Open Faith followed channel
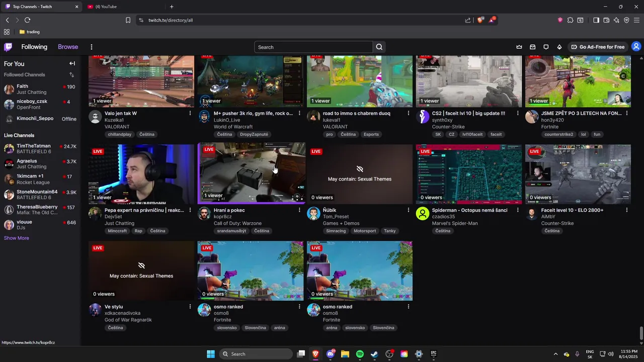The height and width of the screenshot is (362, 644). (40, 89)
